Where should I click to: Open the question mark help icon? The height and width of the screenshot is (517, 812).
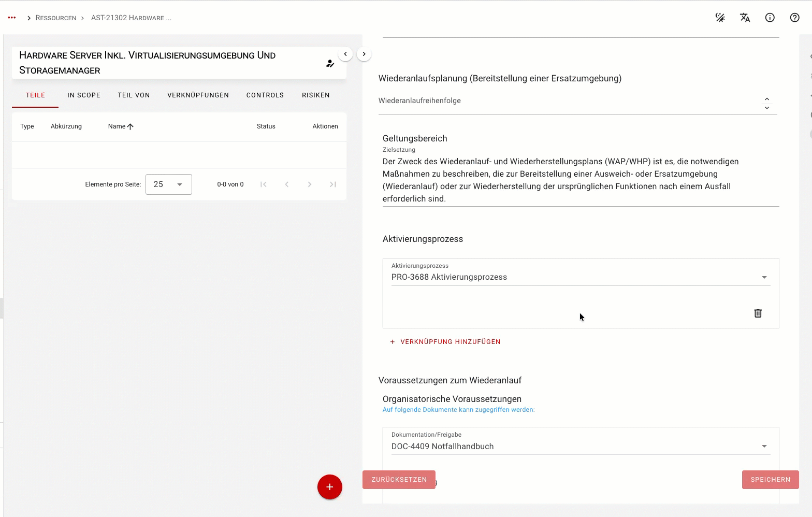[795, 18]
